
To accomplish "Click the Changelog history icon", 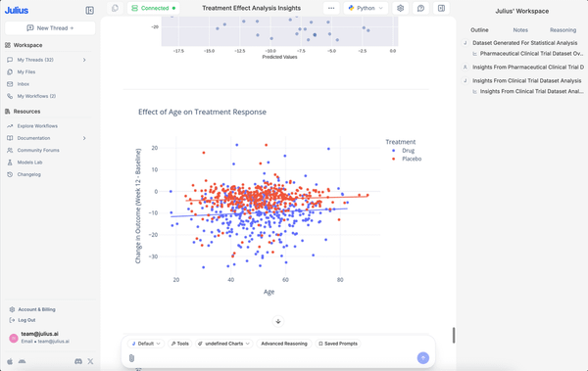I will [10, 174].
